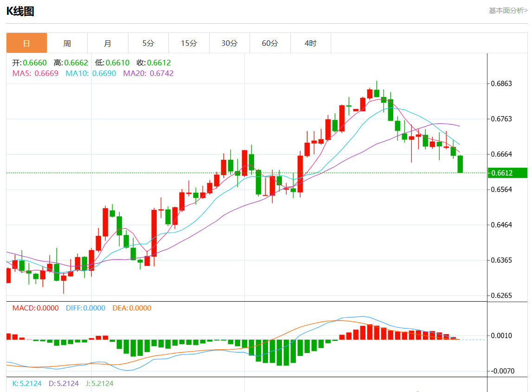Click the K线图 heading
Viewport: 532px width, 392px height.
[x=20, y=12]
